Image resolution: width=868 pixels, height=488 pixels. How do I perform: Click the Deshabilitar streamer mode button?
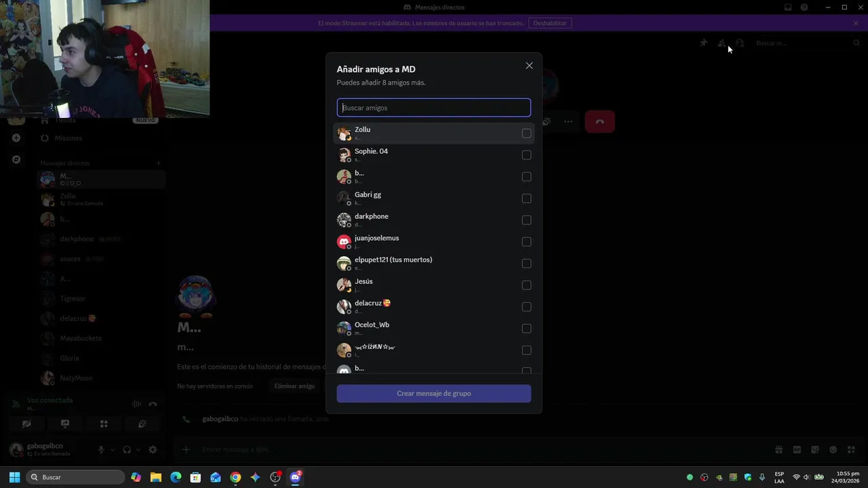[x=550, y=23]
